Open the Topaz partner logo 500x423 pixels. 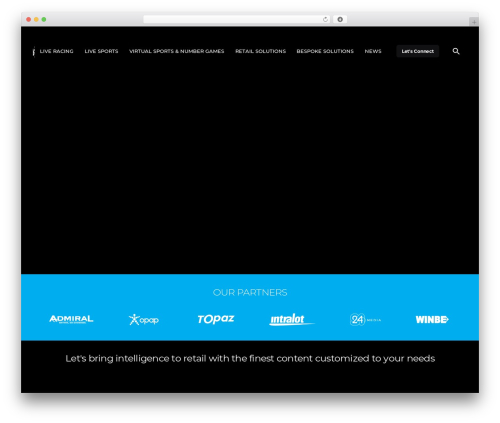216,319
